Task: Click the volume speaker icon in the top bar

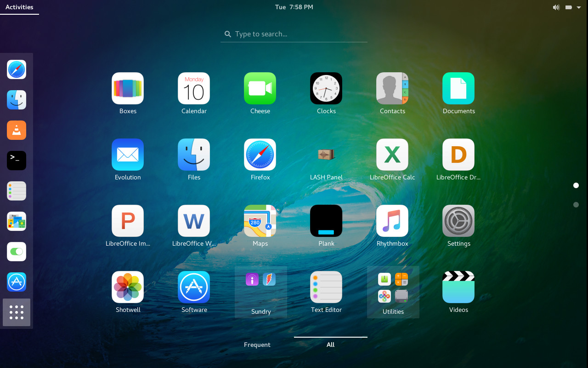Action: 556,7
